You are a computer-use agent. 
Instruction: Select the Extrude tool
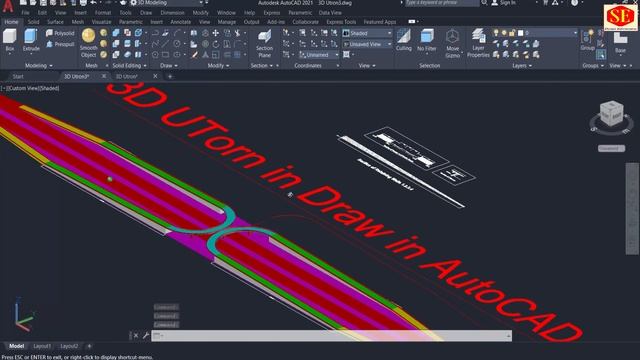[31, 40]
